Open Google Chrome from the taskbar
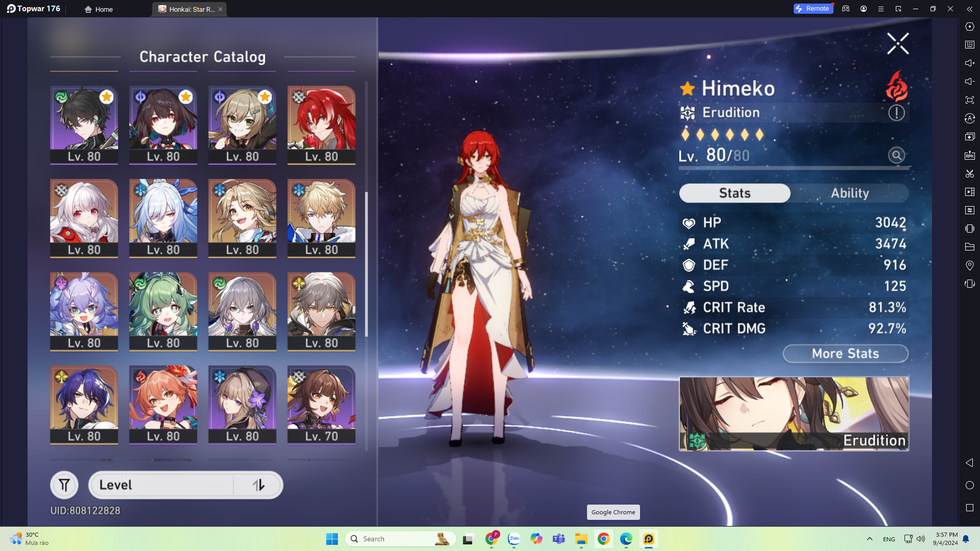Viewport: 980px width, 551px height. pos(603,539)
